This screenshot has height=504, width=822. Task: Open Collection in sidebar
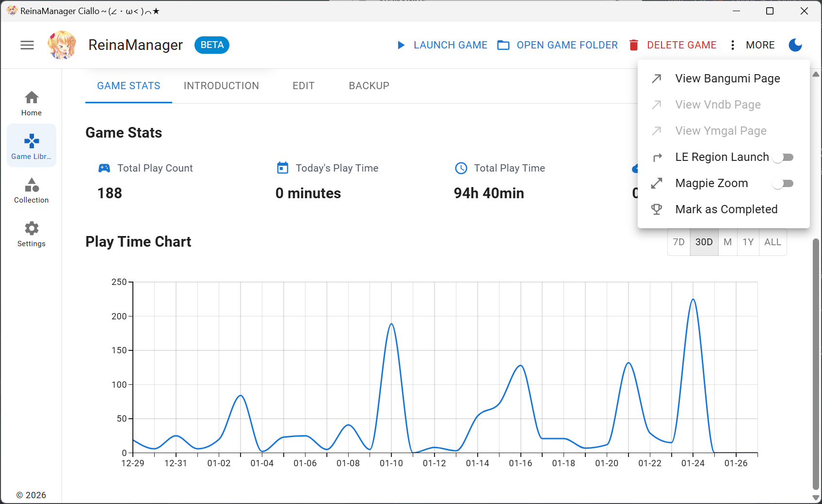[32, 190]
